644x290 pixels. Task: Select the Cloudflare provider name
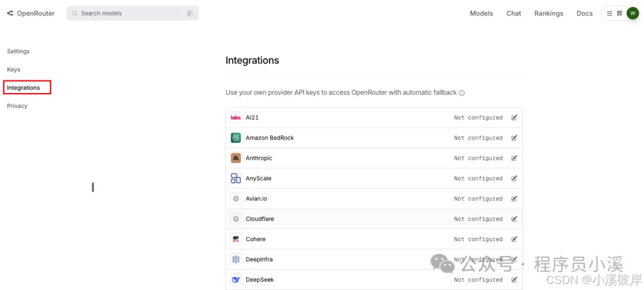259,219
